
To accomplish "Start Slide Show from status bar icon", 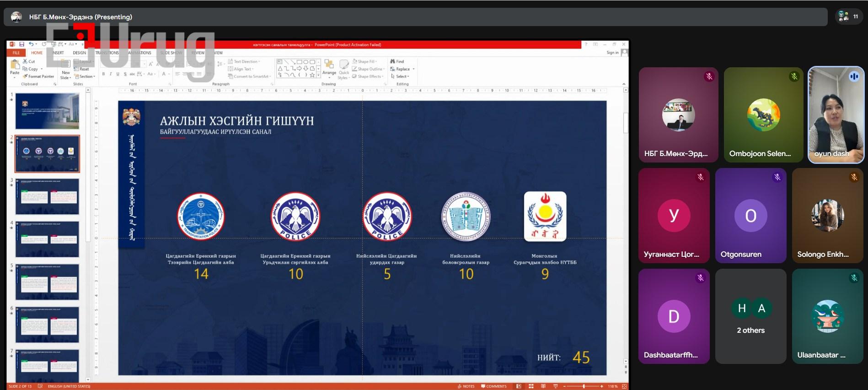I will [556, 386].
